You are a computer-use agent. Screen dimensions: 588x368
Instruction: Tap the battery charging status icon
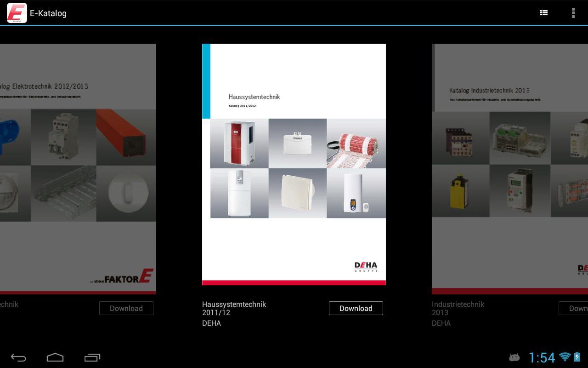pos(577,357)
